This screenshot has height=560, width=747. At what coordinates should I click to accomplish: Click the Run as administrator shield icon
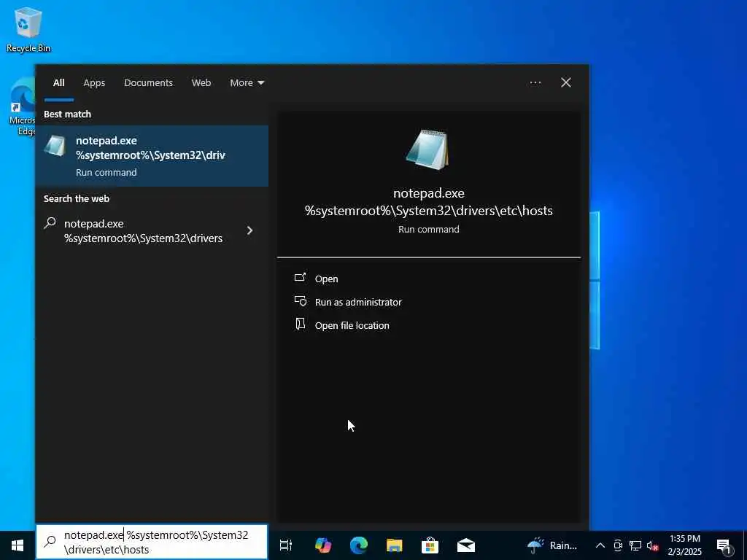coord(300,301)
